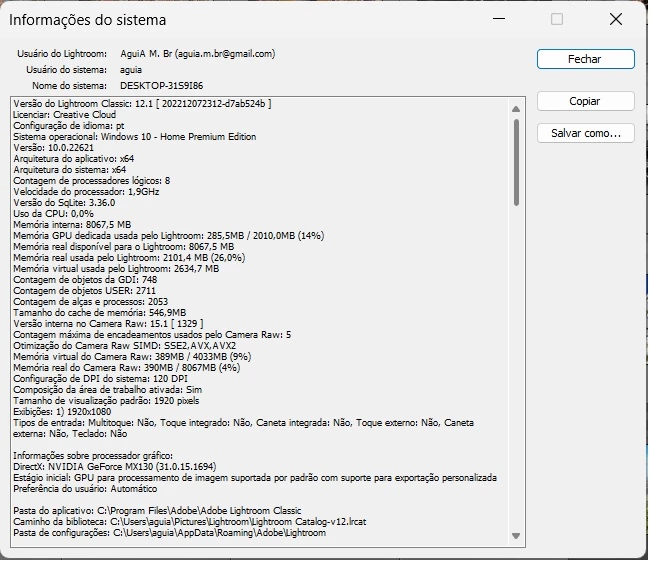
Task: Click the 'Usuário do sistema: aguia' value
Action: 131,70
